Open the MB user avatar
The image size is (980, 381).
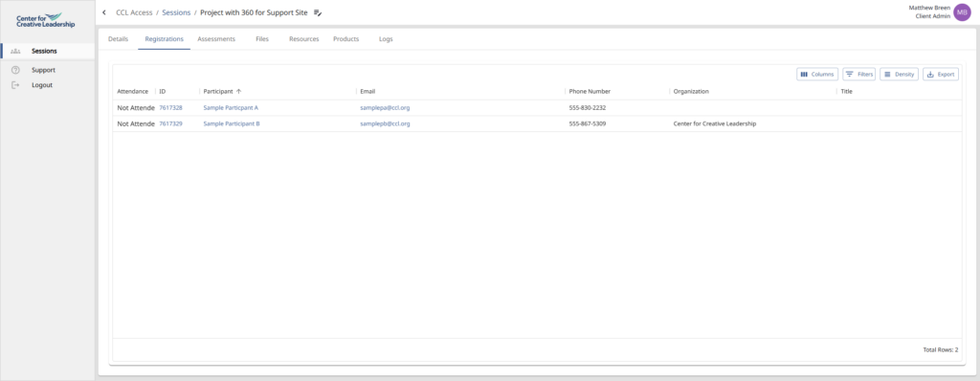[962, 11]
